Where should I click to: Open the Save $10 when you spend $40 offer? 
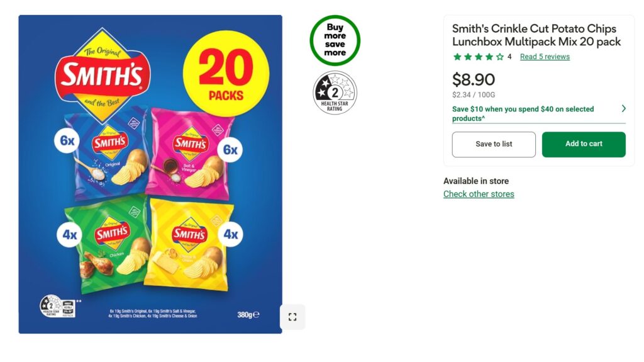coord(523,113)
